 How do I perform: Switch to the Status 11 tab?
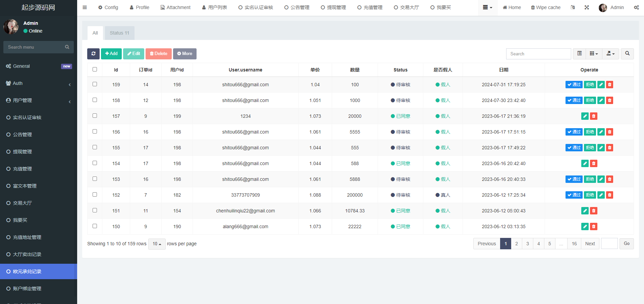click(x=119, y=33)
